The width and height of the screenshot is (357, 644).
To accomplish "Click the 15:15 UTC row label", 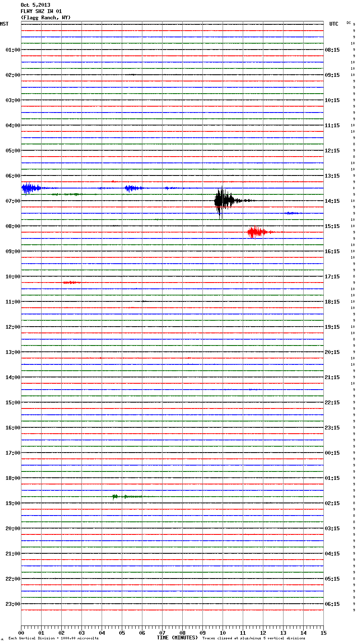I will coord(332,226).
